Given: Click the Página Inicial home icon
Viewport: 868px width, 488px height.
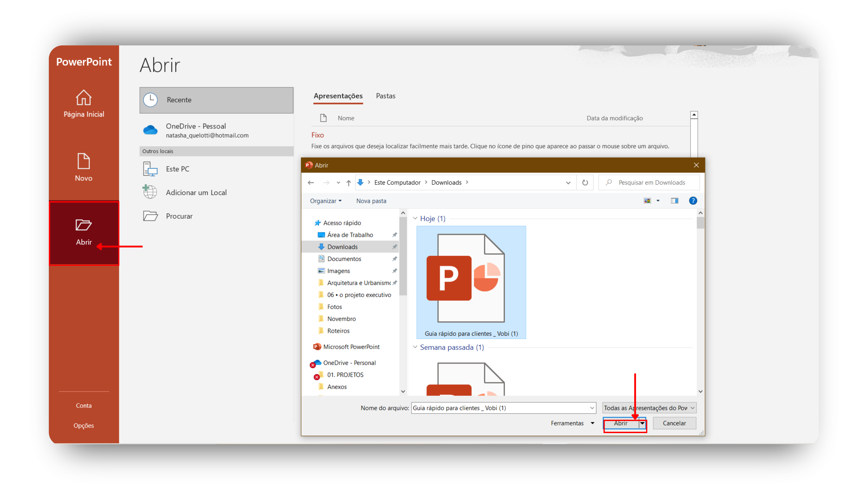Looking at the screenshot, I should click(84, 98).
